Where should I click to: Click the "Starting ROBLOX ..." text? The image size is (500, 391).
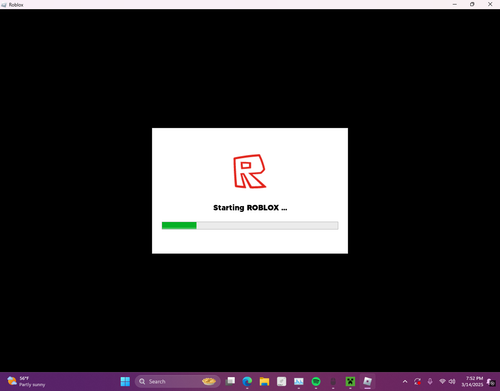(250, 208)
